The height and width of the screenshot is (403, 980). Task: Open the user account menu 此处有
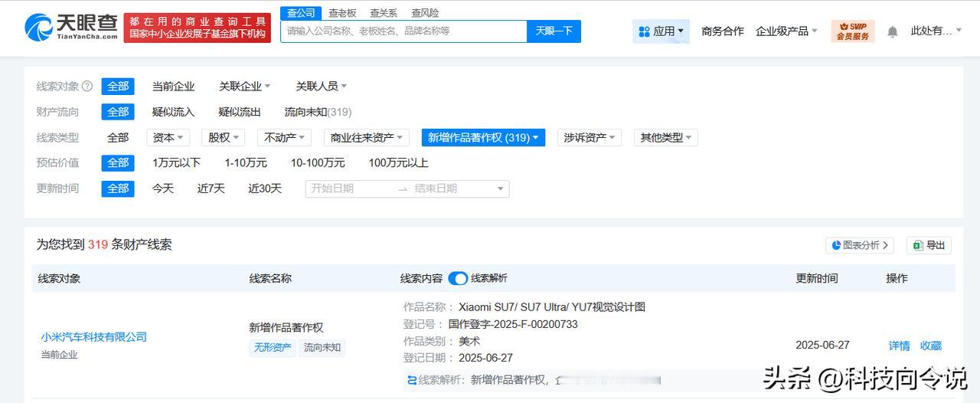pos(936,31)
